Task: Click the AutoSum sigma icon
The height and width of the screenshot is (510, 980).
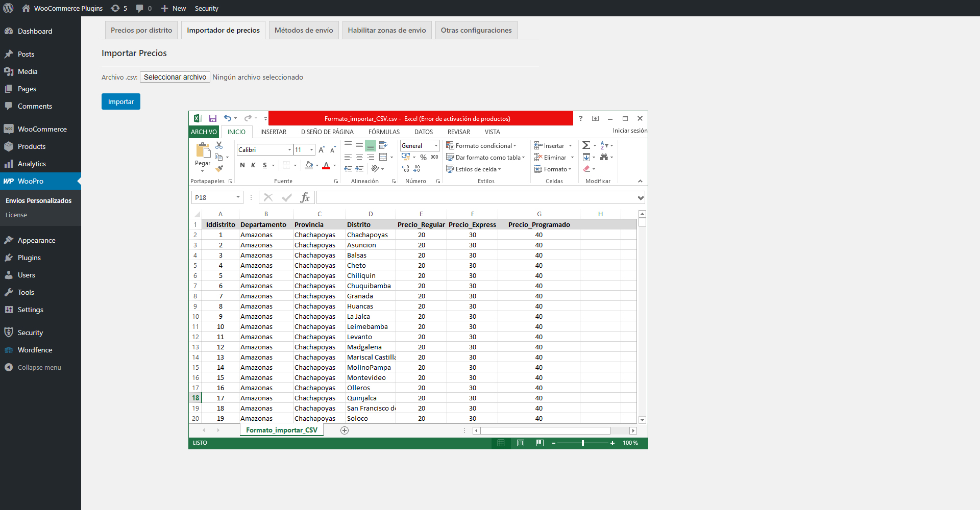Action: 586,145
